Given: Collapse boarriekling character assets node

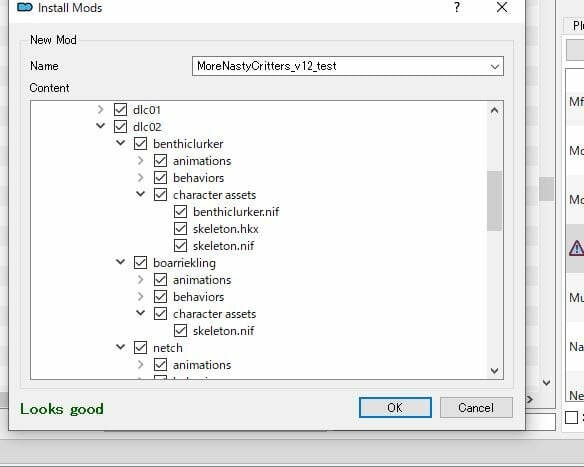Looking at the screenshot, I should [x=140, y=313].
